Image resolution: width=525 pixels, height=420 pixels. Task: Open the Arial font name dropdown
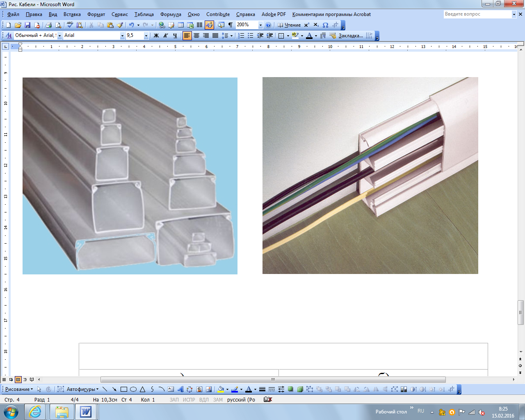click(x=122, y=36)
